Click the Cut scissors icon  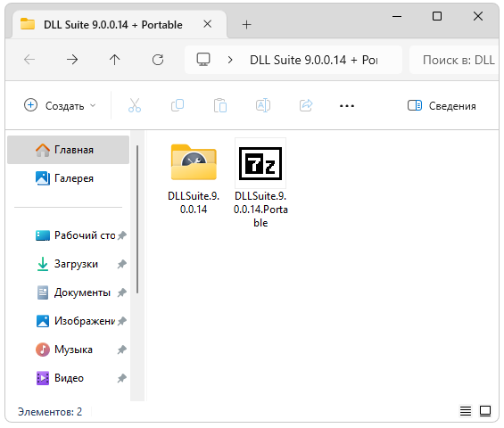[x=135, y=105]
